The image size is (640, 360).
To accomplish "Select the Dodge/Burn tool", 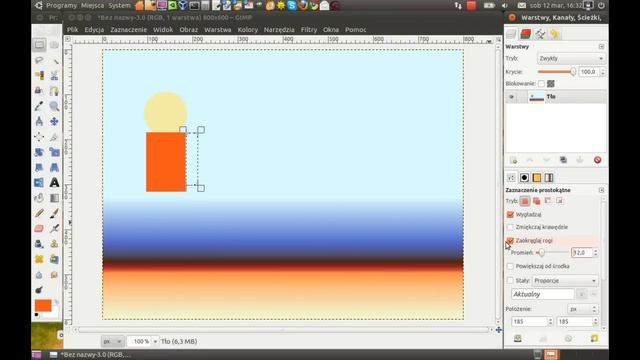I will (39, 290).
